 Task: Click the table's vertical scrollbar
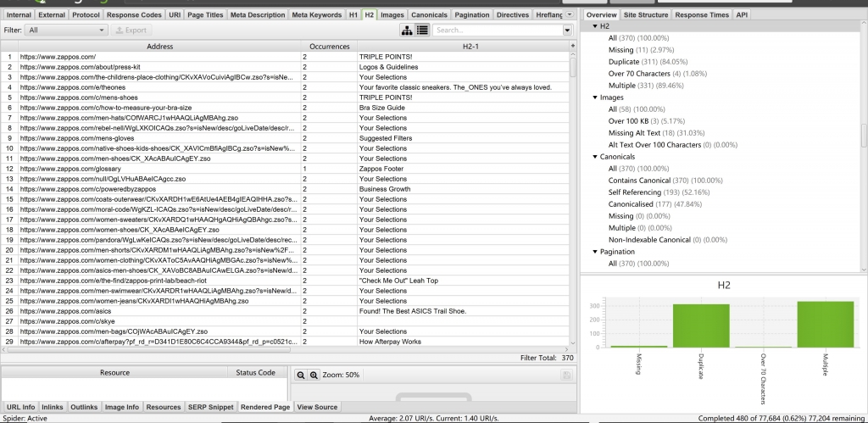coord(573,66)
